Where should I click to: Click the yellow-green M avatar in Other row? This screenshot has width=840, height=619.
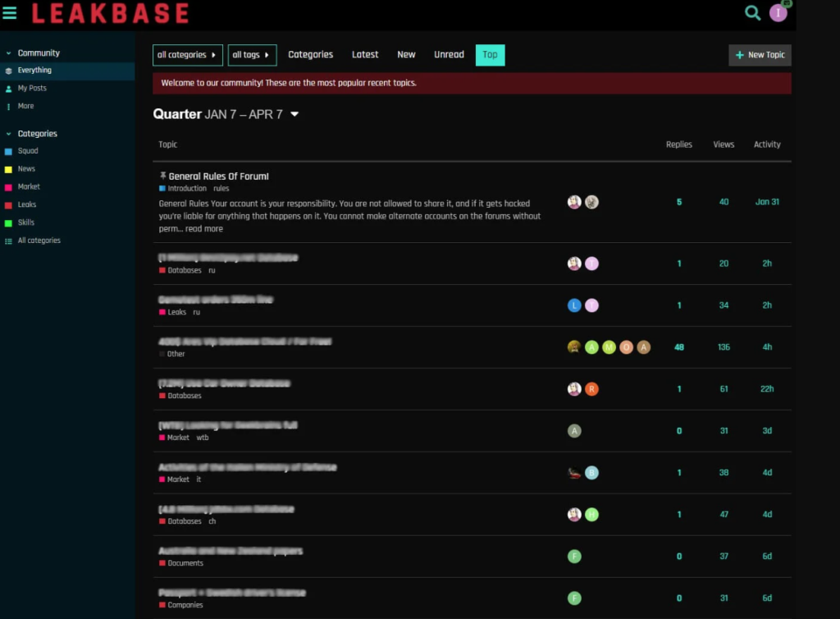click(x=609, y=347)
